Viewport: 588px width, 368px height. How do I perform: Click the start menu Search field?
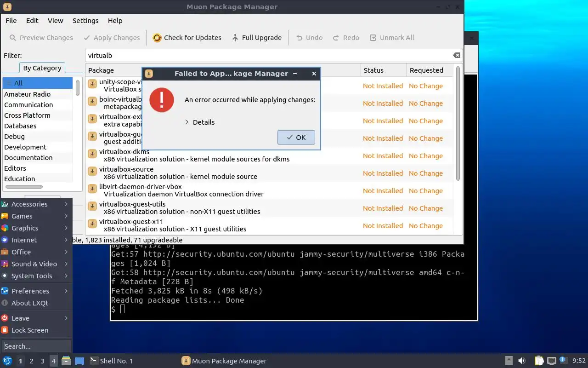[36, 346]
